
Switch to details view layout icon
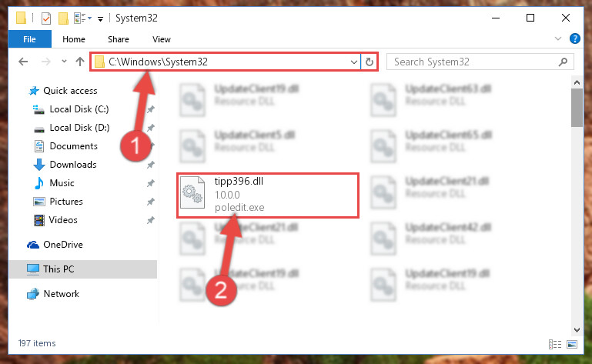click(554, 344)
